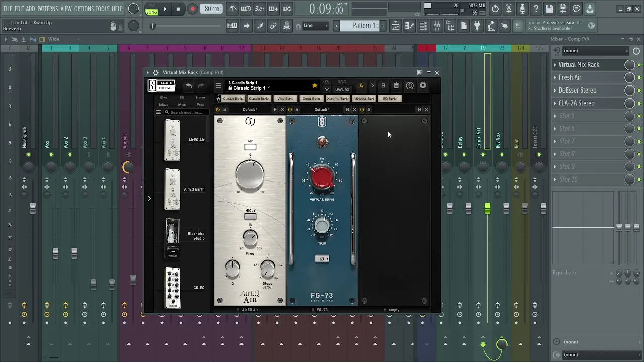
Task: Select the Vibe Strip preset tab
Action: point(285,99)
